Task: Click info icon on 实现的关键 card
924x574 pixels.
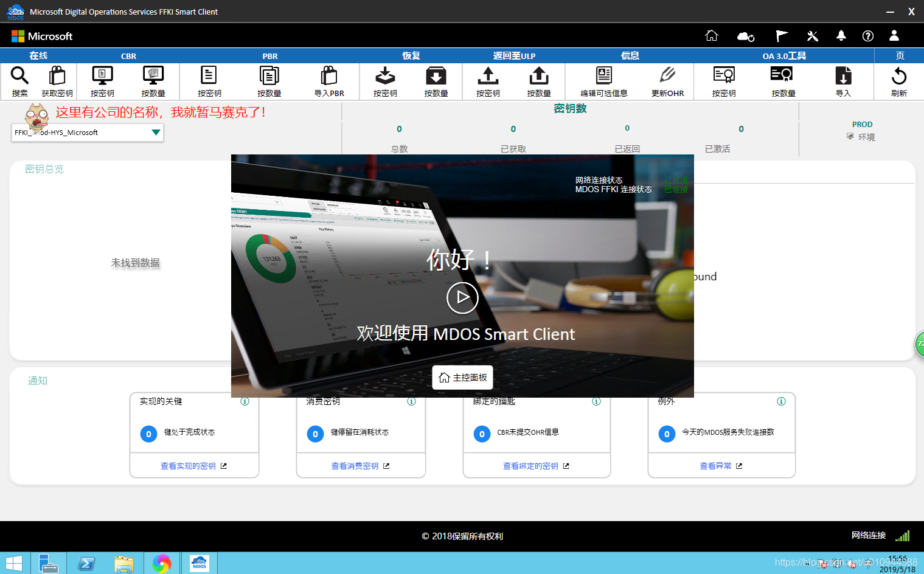Action: [245, 401]
